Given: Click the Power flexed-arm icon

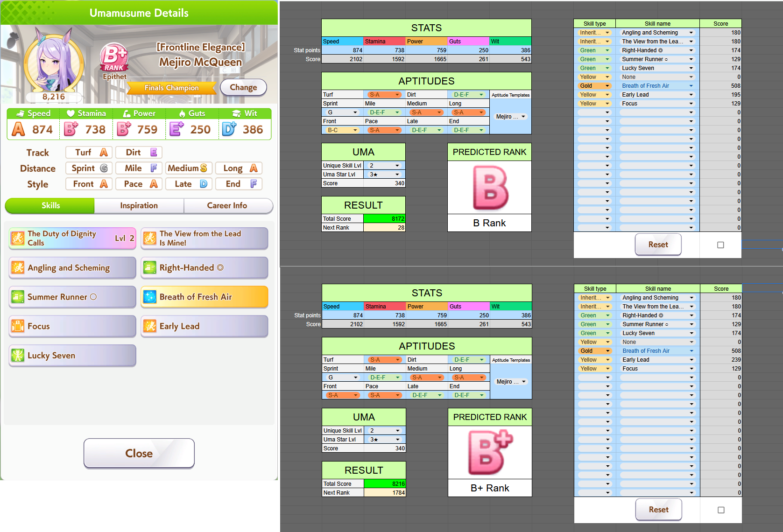Looking at the screenshot, I should pyautogui.click(x=127, y=113).
